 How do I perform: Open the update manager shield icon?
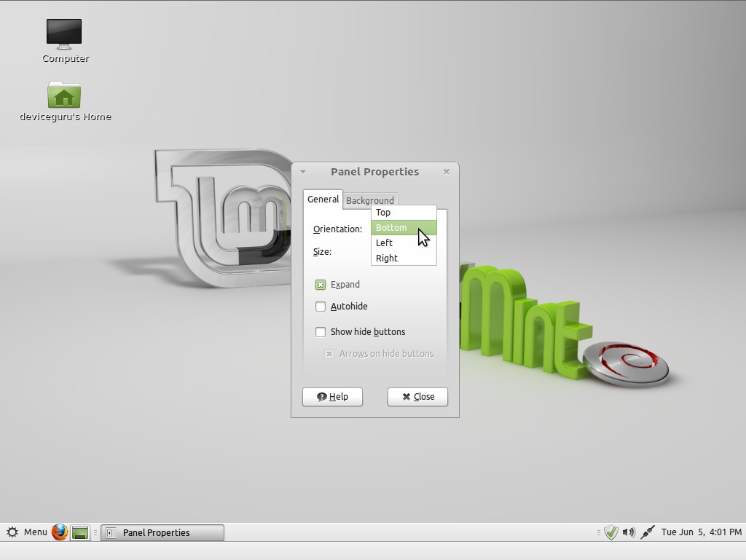point(611,532)
